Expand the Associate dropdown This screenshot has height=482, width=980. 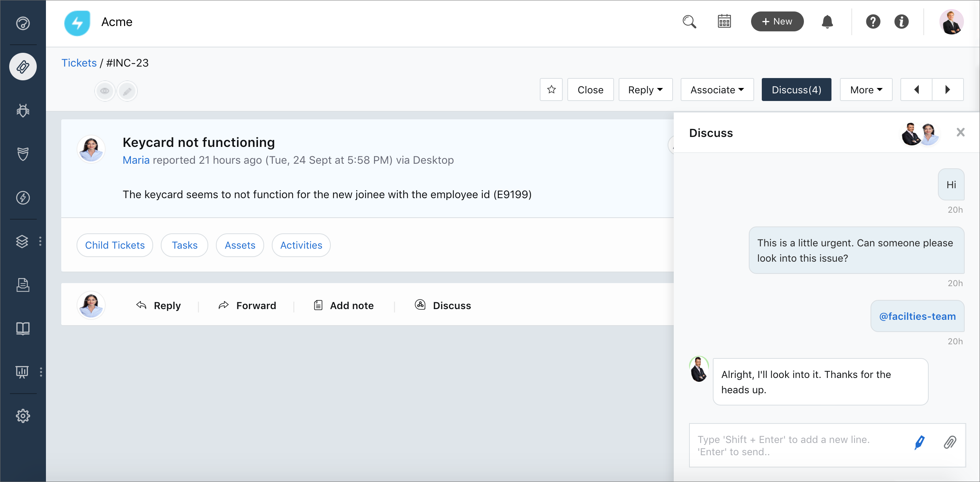pos(717,90)
